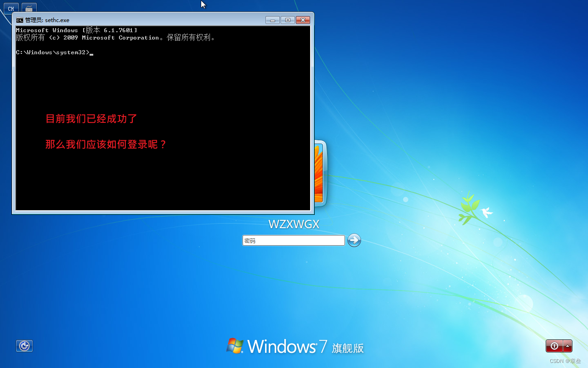Click the red shutdown power button
Viewport: 588px width, 368px height.
pyautogui.click(x=554, y=346)
